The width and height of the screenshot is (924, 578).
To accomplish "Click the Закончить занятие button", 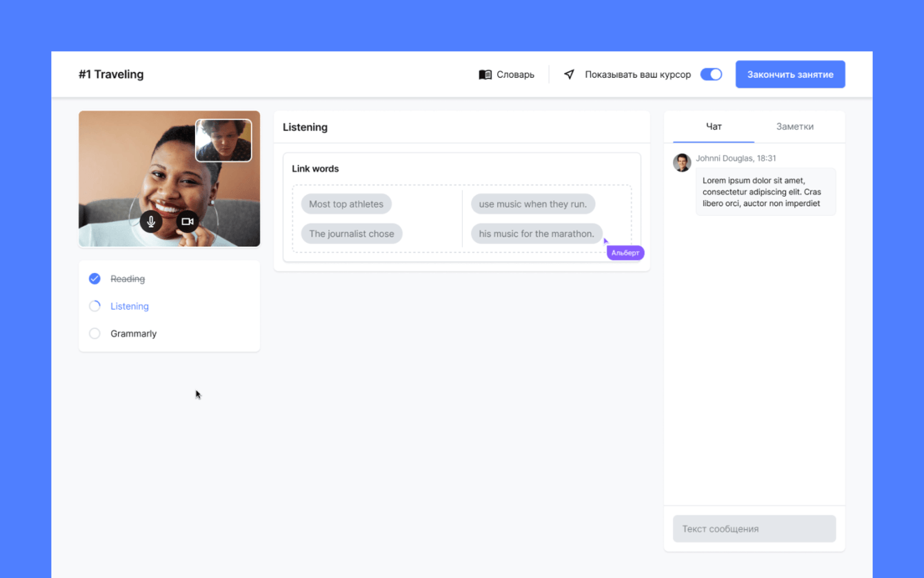I will (x=790, y=74).
